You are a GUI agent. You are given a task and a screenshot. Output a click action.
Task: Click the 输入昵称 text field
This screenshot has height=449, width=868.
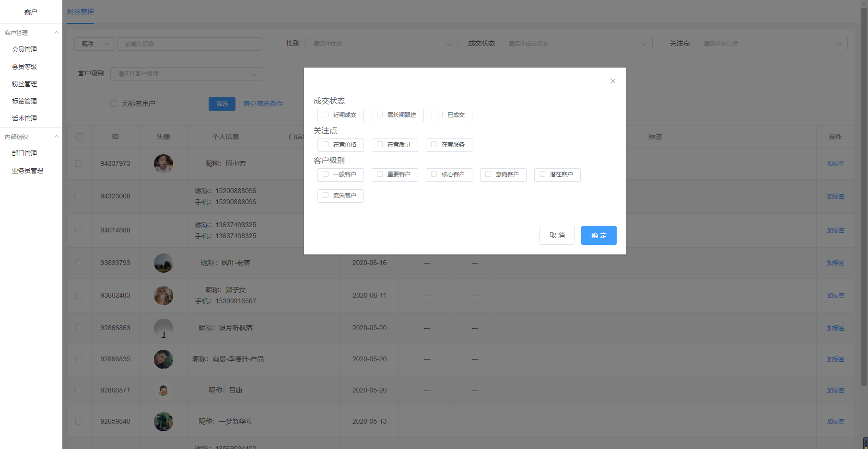click(189, 44)
